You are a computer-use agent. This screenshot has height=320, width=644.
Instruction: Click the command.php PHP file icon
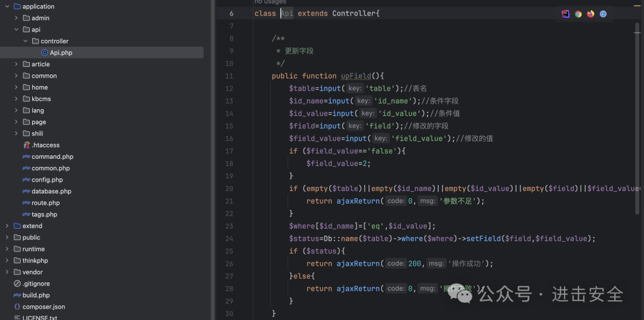[26, 156]
